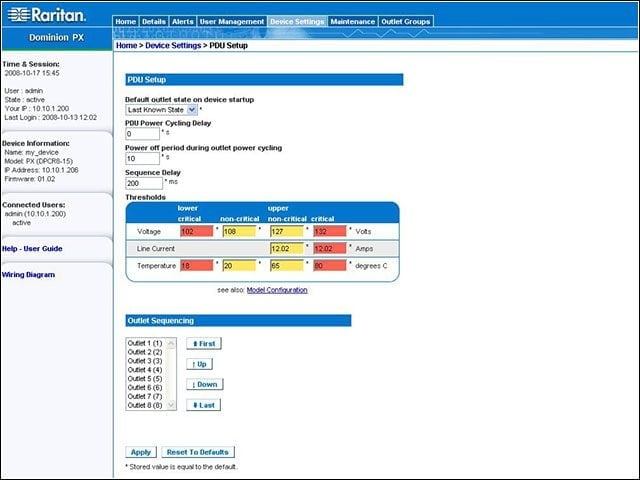640x480 pixels.
Task: Edit Line Current upper critical field
Action: tap(330, 248)
